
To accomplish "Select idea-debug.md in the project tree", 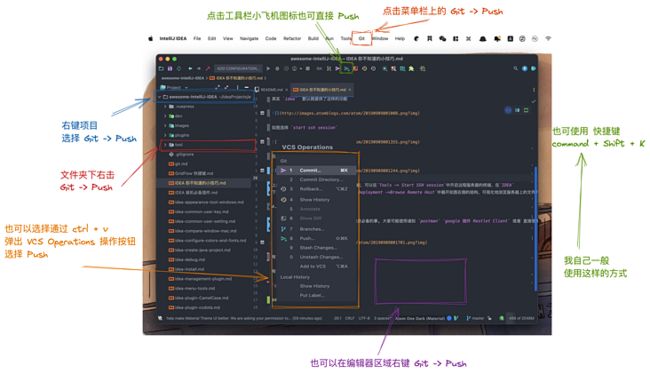I will tap(187, 260).
